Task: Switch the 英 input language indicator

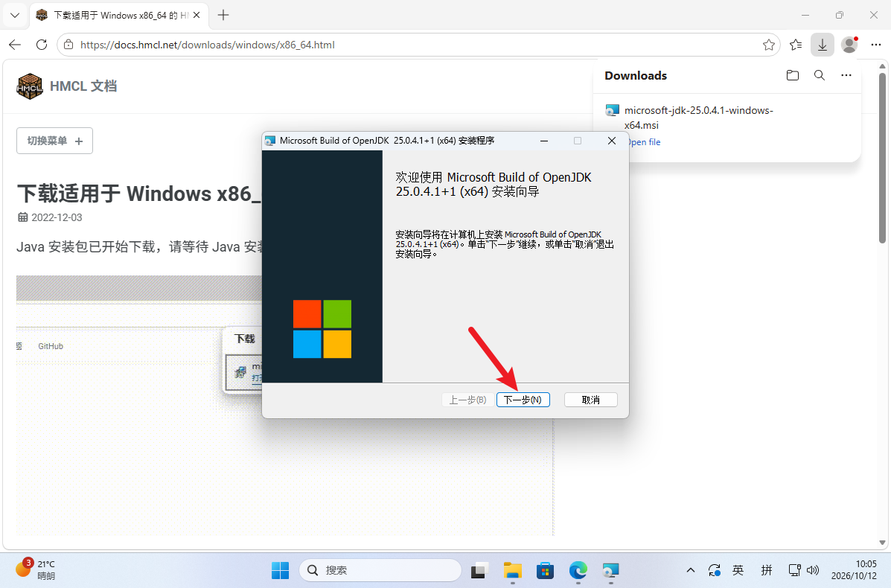Action: pos(738,570)
